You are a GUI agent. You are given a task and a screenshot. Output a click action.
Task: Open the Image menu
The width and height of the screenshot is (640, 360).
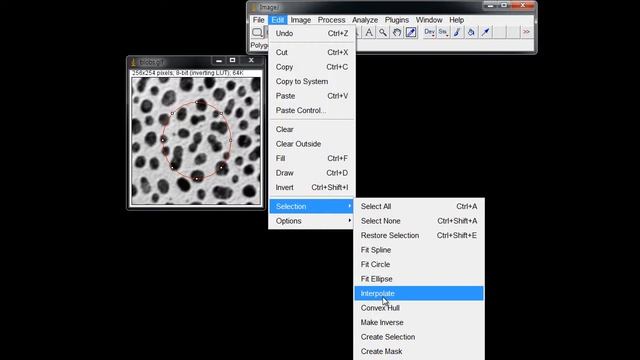pos(301,20)
